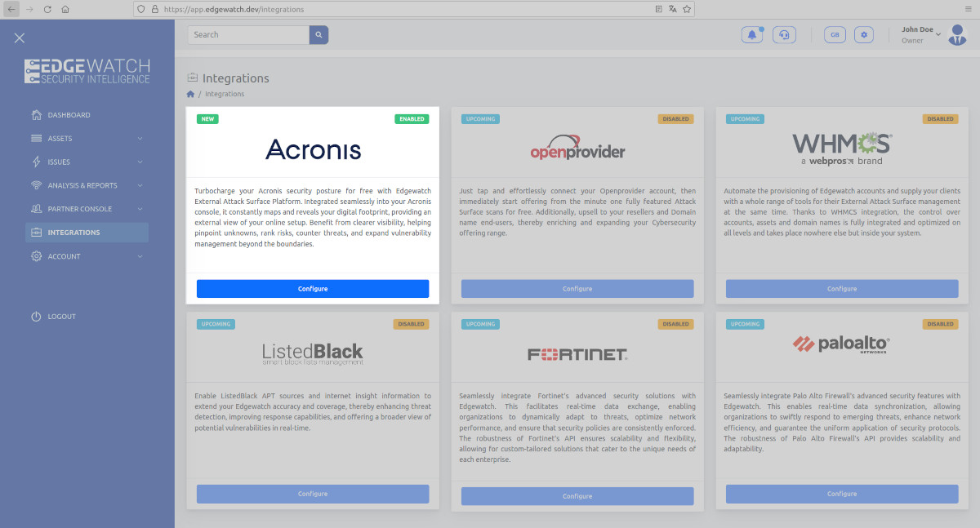Click DISABLED badge on WHMCS card
This screenshot has height=528, width=980.
pyautogui.click(x=941, y=119)
